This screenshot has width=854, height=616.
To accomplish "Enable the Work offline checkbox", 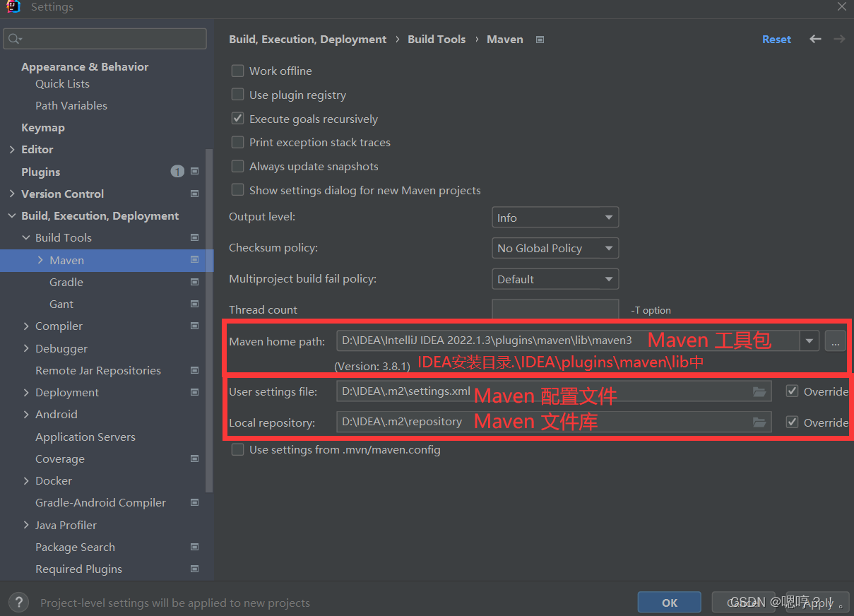I will coord(238,71).
